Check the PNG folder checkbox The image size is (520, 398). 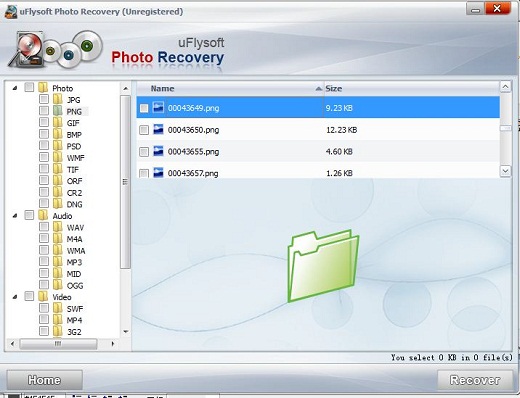click(44, 111)
